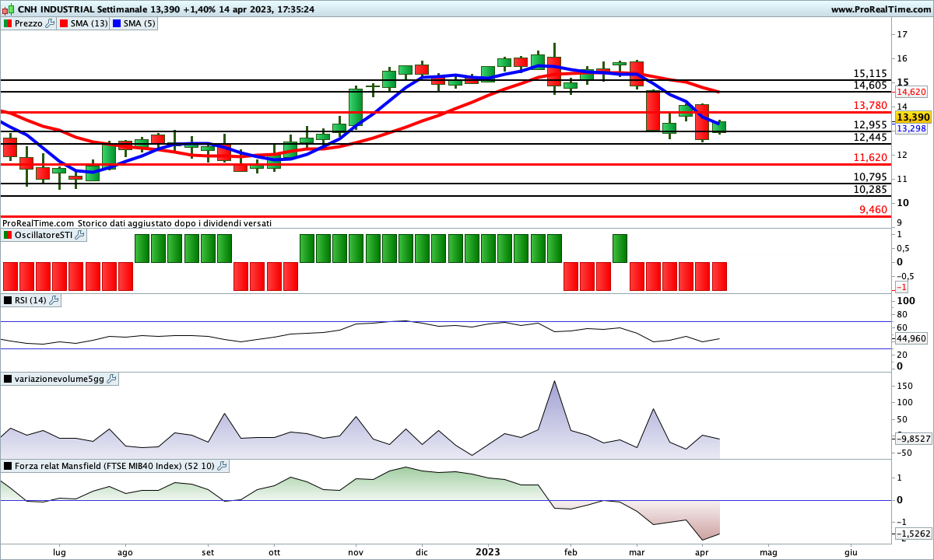The height and width of the screenshot is (560, 934).
Task: Click the red 13,780 level label
Action: click(x=870, y=105)
